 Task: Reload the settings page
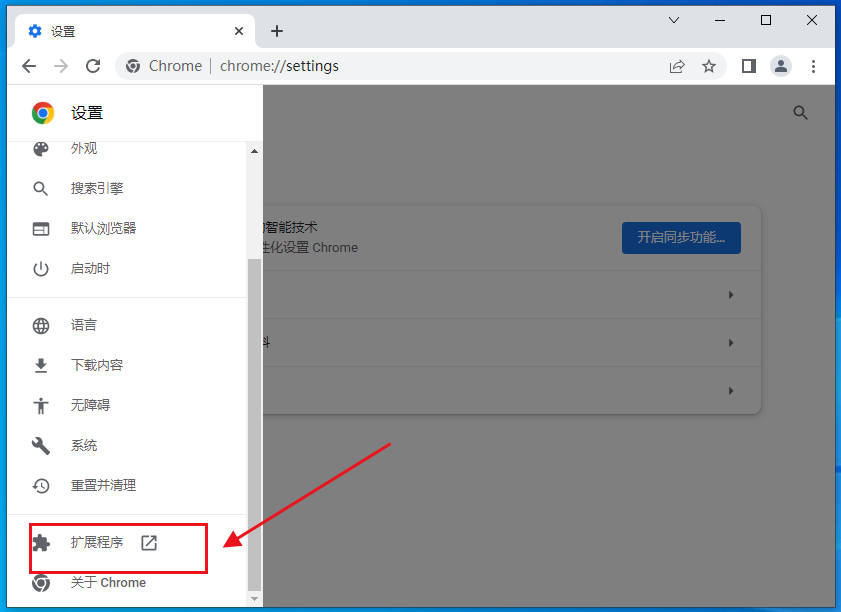[x=93, y=66]
